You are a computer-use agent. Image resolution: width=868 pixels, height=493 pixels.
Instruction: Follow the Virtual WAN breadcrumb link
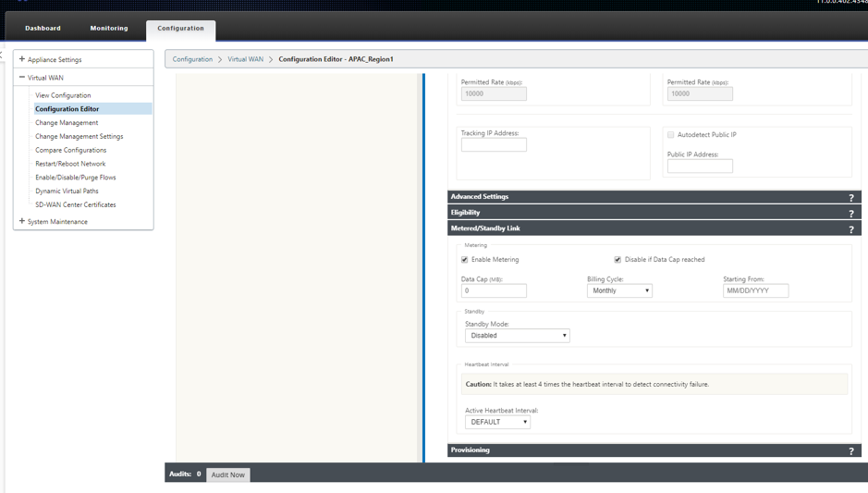245,59
